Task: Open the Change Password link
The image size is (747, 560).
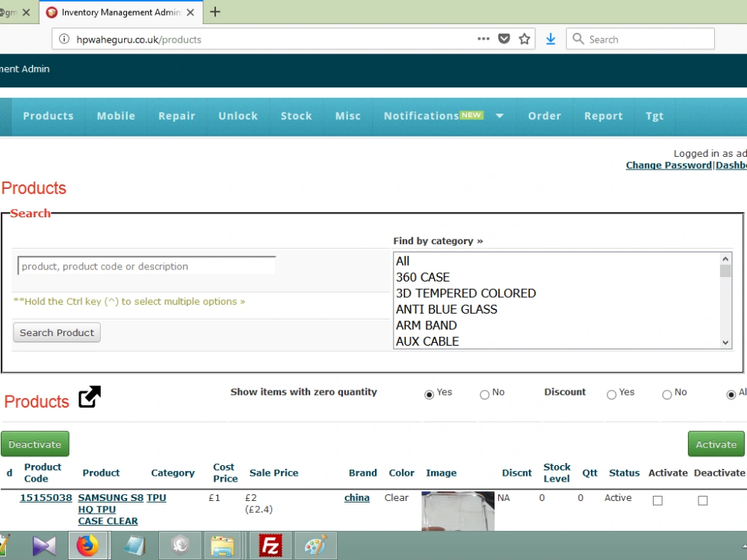Action: pos(669,165)
